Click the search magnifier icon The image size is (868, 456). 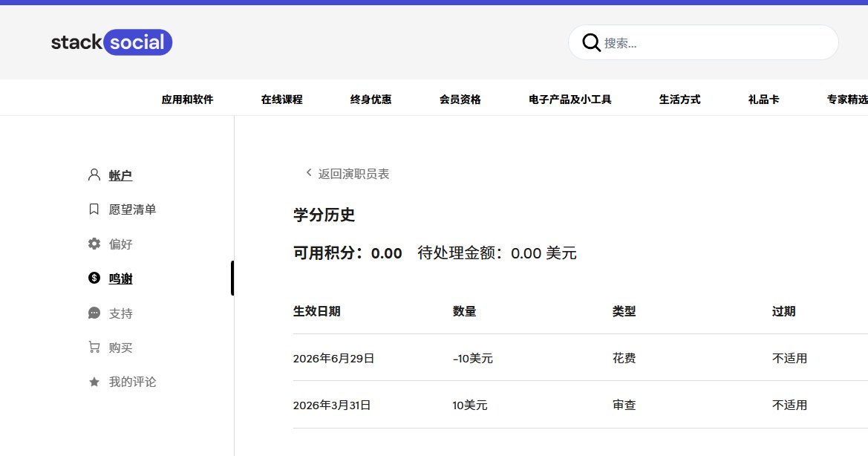pyautogui.click(x=591, y=42)
